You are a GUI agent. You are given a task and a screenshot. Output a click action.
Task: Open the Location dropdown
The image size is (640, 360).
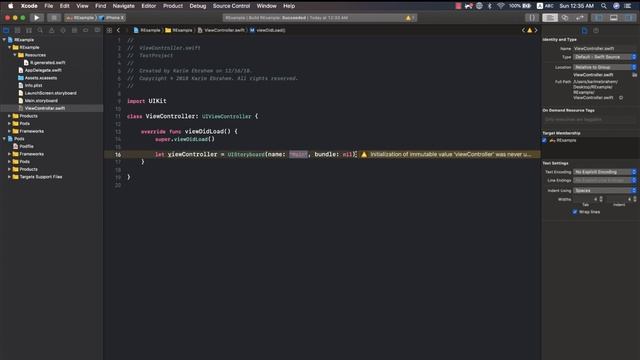click(604, 67)
